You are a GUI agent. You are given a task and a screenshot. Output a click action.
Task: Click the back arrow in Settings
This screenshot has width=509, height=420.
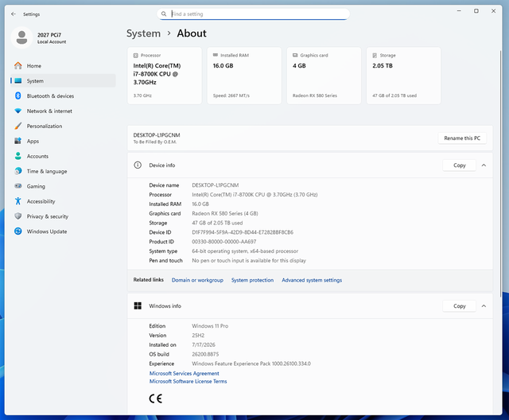pyautogui.click(x=14, y=14)
